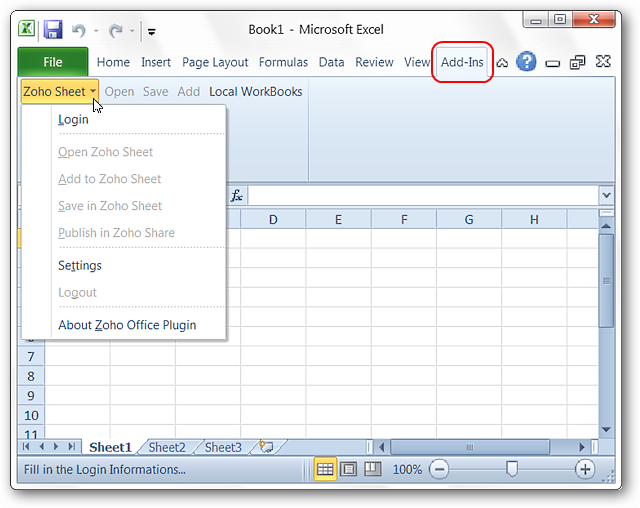640x508 pixels.
Task: Click inside the formula bar input
Action: (x=423, y=195)
